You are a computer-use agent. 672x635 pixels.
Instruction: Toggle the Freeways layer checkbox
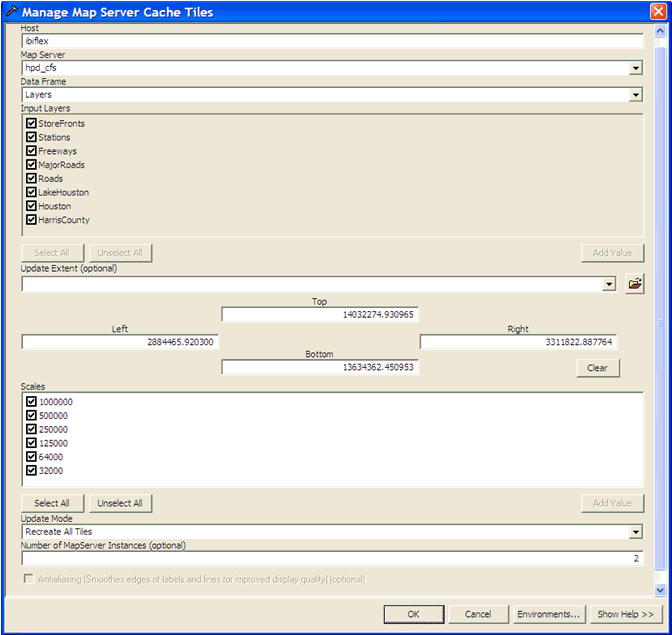31,151
